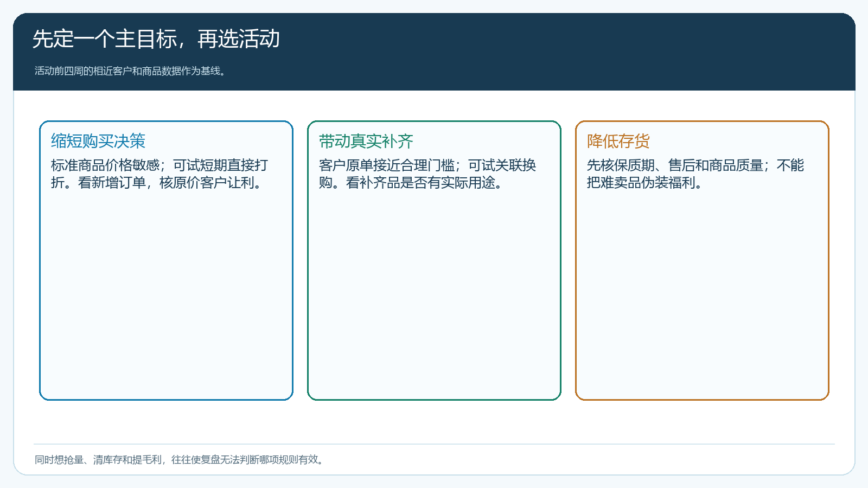The image size is (868, 488).
Task: Click the card heading 带动真实补齐
Action: point(366,141)
